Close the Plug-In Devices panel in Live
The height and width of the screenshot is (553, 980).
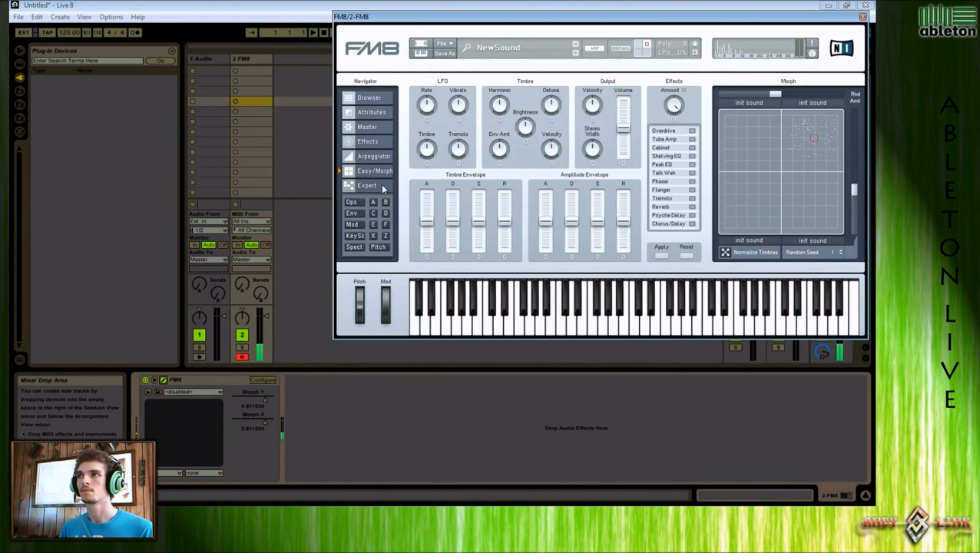(x=171, y=51)
